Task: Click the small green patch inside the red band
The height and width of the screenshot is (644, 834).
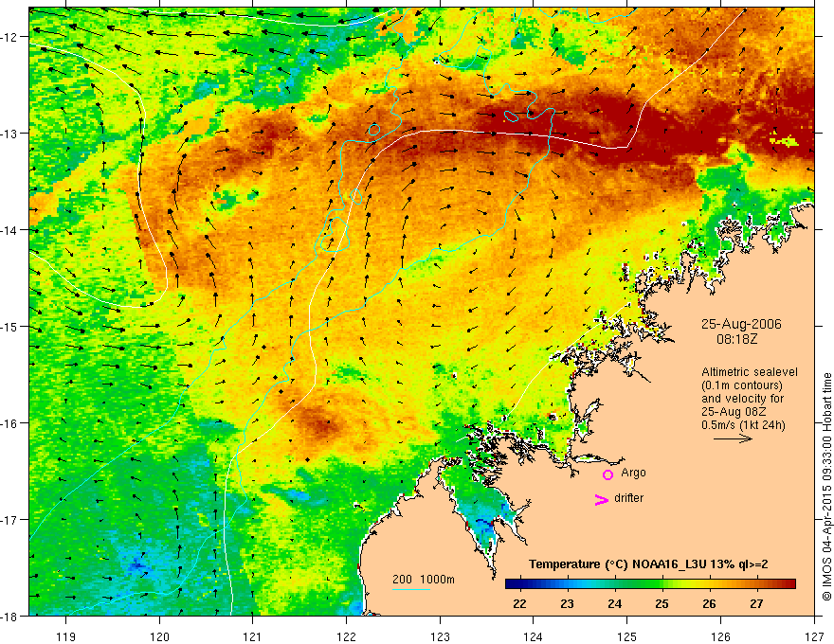Action: point(785,141)
